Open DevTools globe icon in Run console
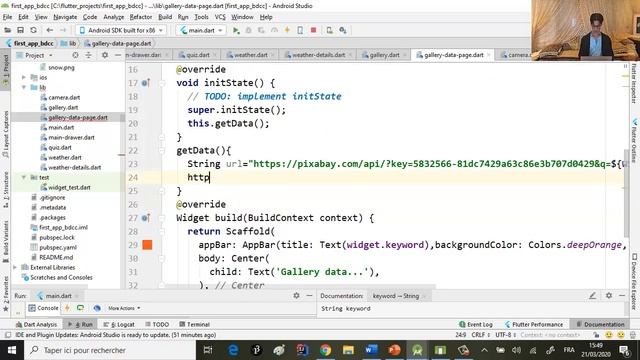The height and width of the screenshot is (360, 640). (97, 308)
